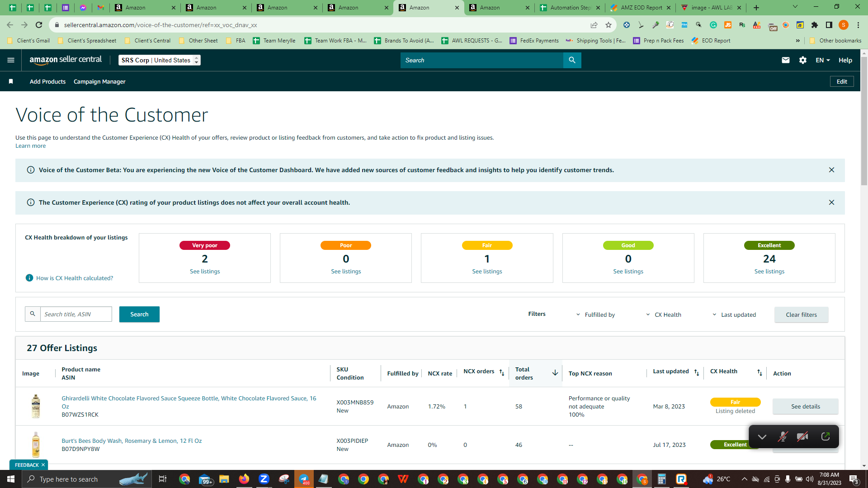This screenshot has width=868, height=488.
Task: Open the Chrome extensions puzzle icon
Action: pyautogui.click(x=815, y=25)
